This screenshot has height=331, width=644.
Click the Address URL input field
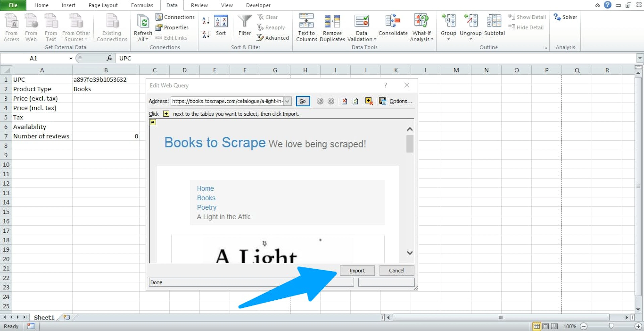[228, 101]
